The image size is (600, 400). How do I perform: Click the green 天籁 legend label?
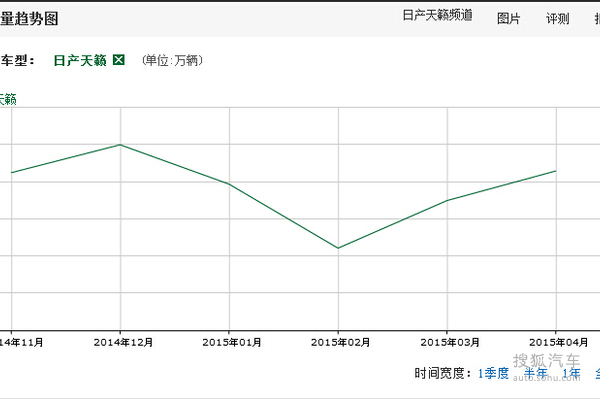pyautogui.click(x=8, y=98)
